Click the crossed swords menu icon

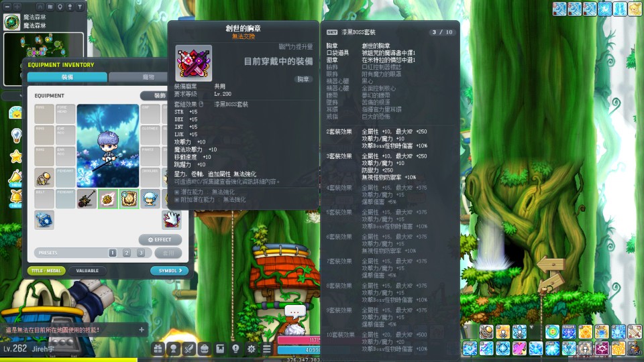189,349
